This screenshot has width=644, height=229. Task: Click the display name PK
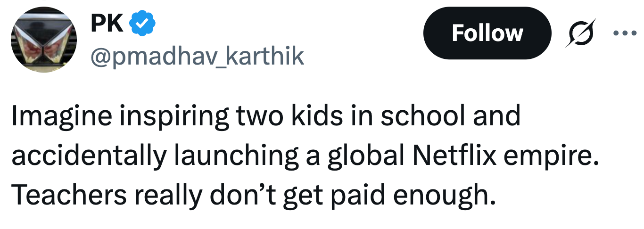(x=108, y=24)
